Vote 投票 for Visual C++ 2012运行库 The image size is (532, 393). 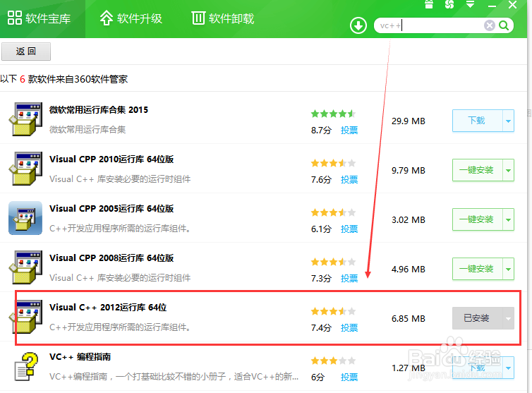pos(349,328)
